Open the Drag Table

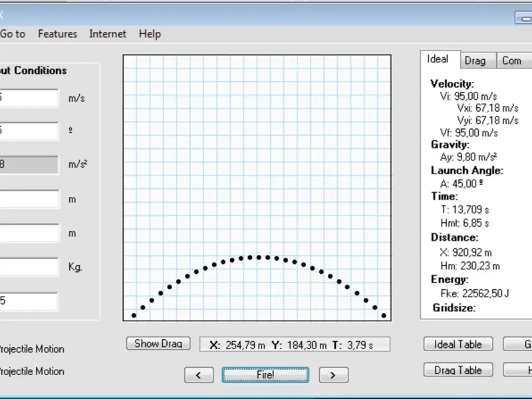pyautogui.click(x=458, y=370)
